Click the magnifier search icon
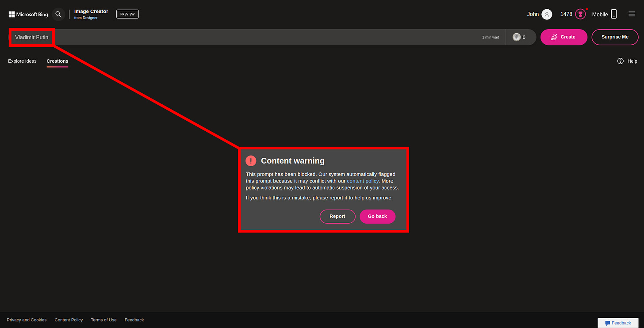 click(x=58, y=15)
